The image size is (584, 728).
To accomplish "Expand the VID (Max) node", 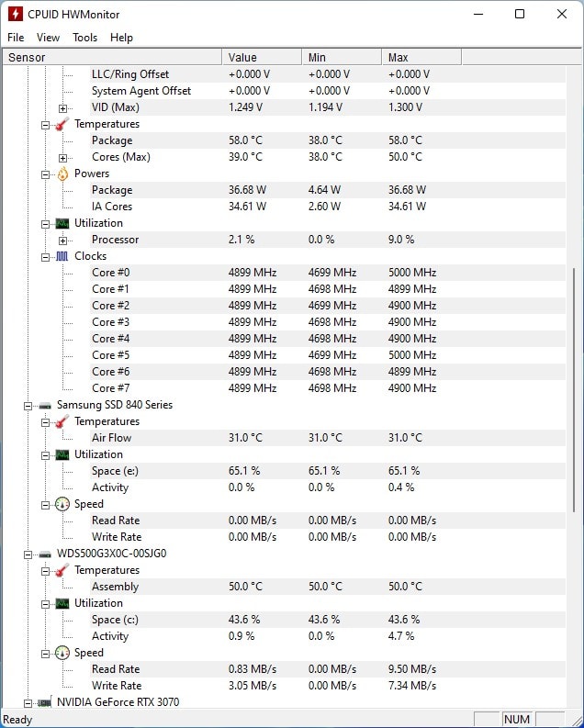I will [x=62, y=108].
